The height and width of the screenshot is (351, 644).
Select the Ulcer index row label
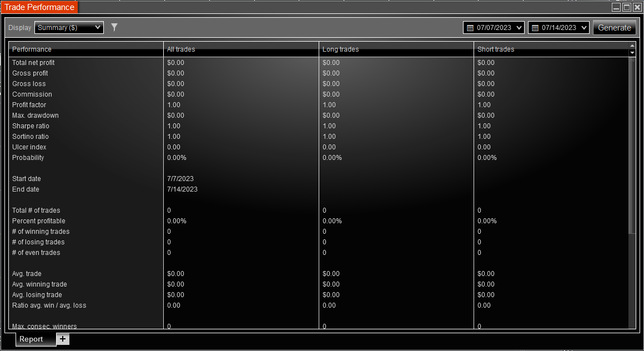coord(29,147)
